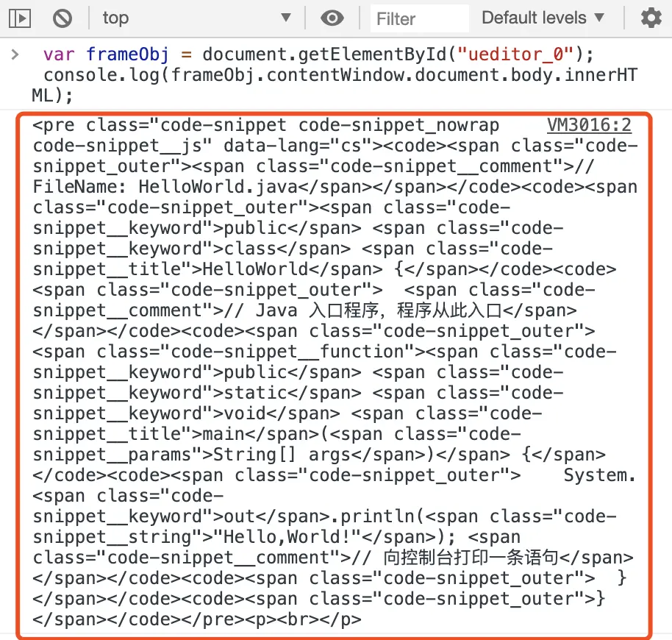Viewport: 672px width, 640px height.
Task: Click the 'FileName: HelloWorld.java' output text
Action: pyautogui.click(x=165, y=187)
